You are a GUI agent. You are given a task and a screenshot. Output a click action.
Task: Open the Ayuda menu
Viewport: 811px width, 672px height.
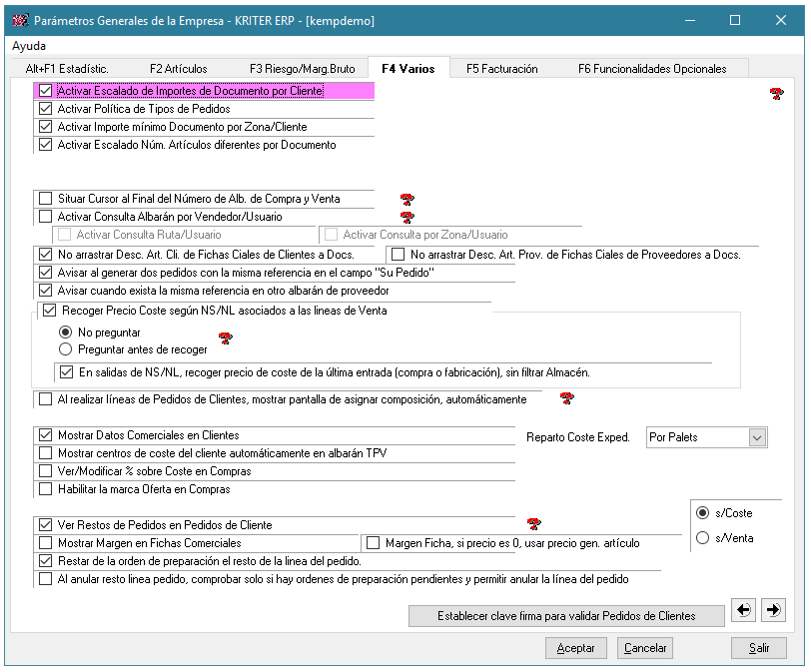(29, 46)
